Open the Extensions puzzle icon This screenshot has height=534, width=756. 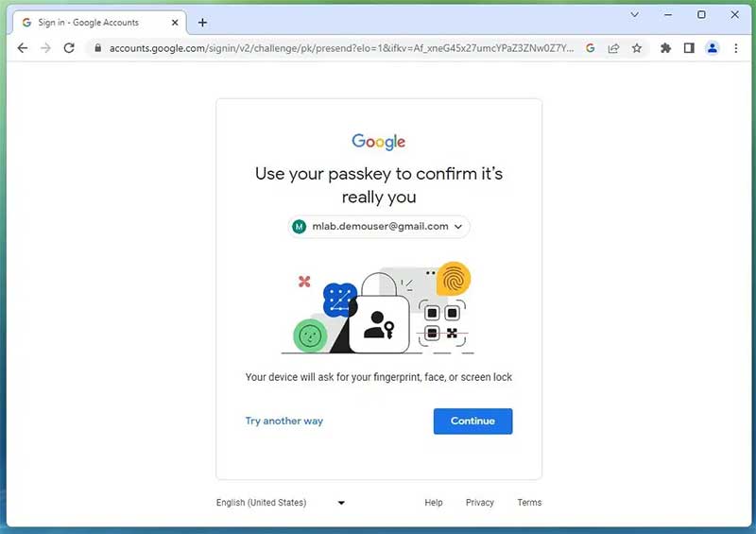[x=666, y=48]
